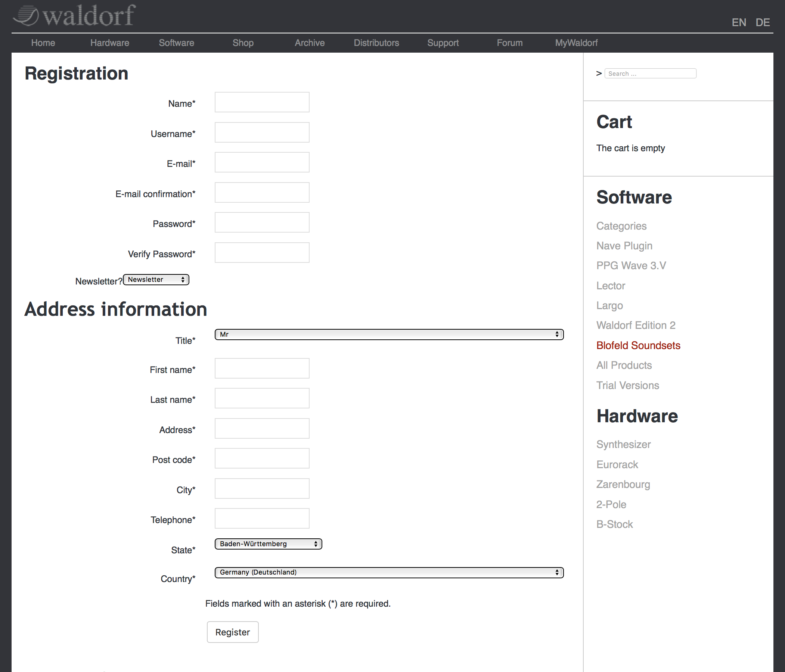Open the MyWaldorf menu item

coord(576,43)
